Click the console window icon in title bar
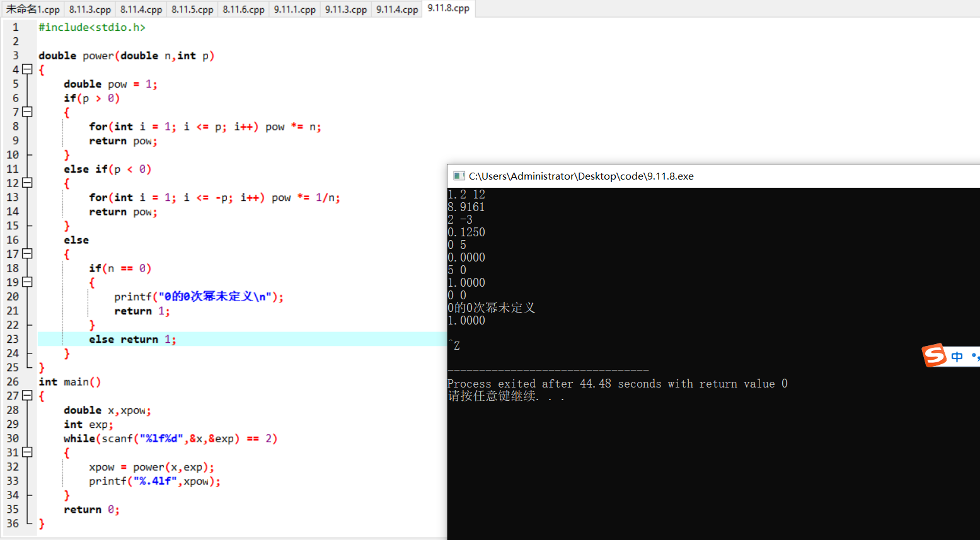Viewport: 980px width, 540px height. click(459, 176)
